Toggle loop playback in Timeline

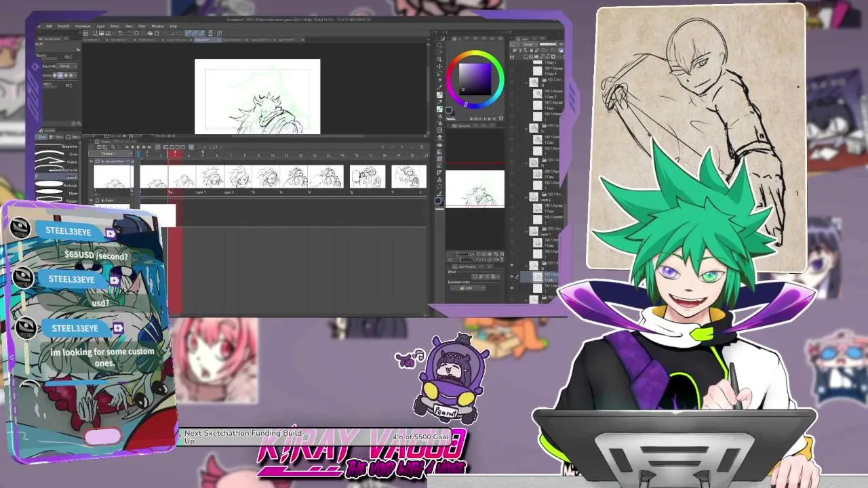point(158,147)
